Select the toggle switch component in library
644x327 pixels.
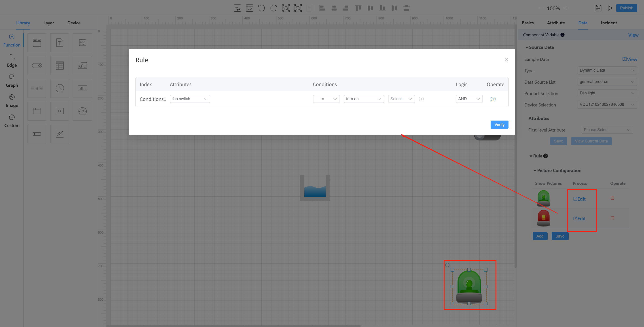[x=37, y=66]
